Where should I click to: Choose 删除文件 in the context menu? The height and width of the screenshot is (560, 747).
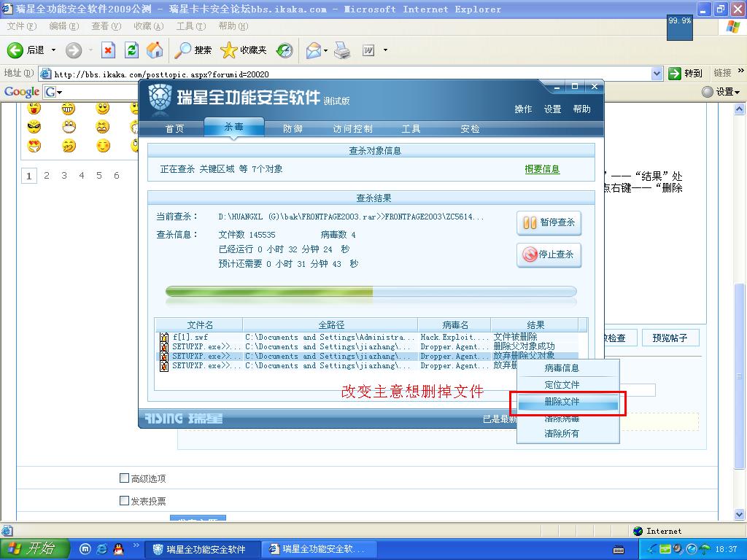[x=568, y=402]
